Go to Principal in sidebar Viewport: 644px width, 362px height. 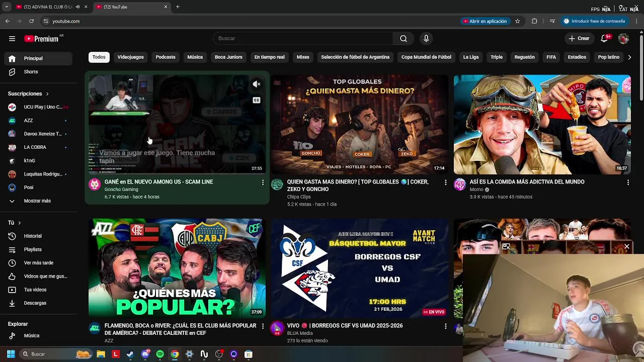[x=38, y=58]
